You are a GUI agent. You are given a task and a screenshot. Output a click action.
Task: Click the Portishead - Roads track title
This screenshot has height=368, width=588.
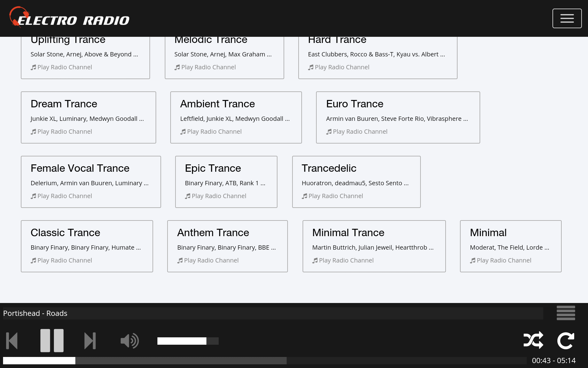pyautogui.click(x=35, y=313)
